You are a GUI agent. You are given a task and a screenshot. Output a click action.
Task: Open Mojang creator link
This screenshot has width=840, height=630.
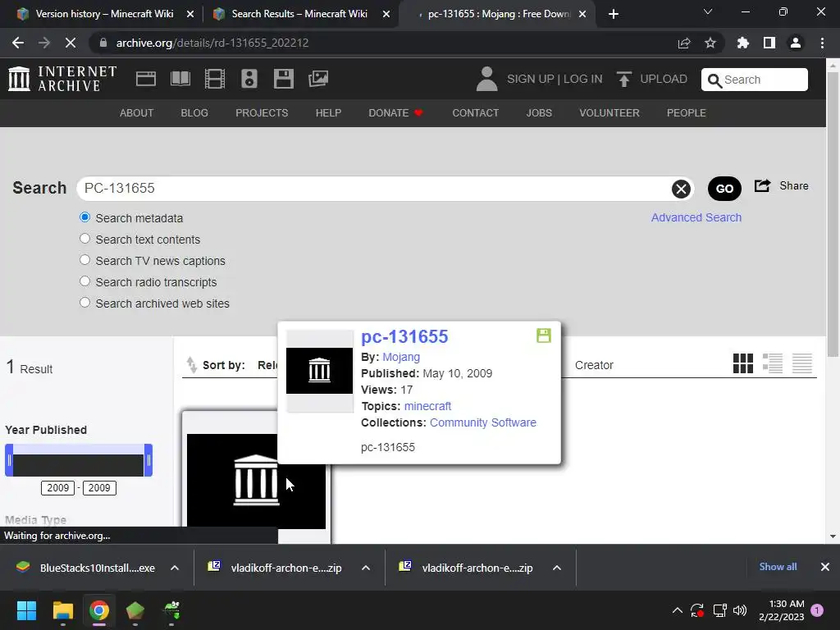coord(401,357)
